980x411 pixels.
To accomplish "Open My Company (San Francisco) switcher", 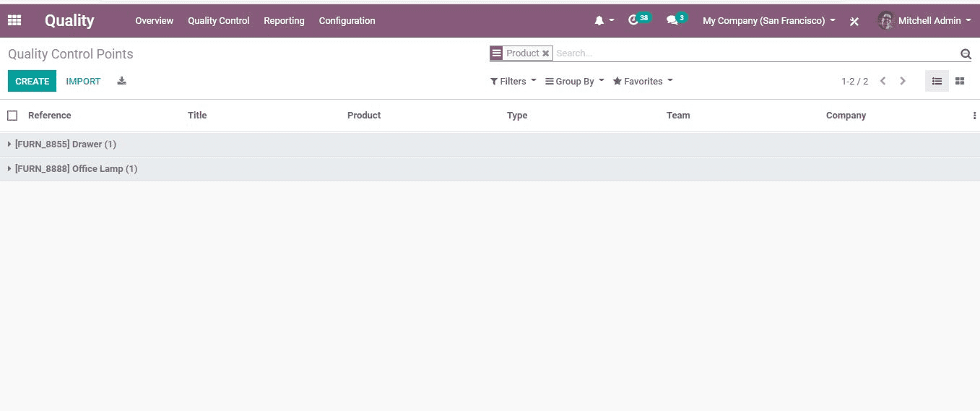I will click(768, 21).
